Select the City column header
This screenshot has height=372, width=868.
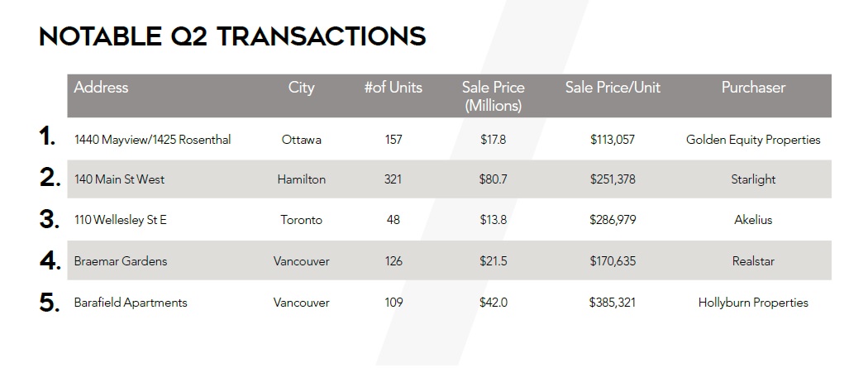tap(301, 88)
